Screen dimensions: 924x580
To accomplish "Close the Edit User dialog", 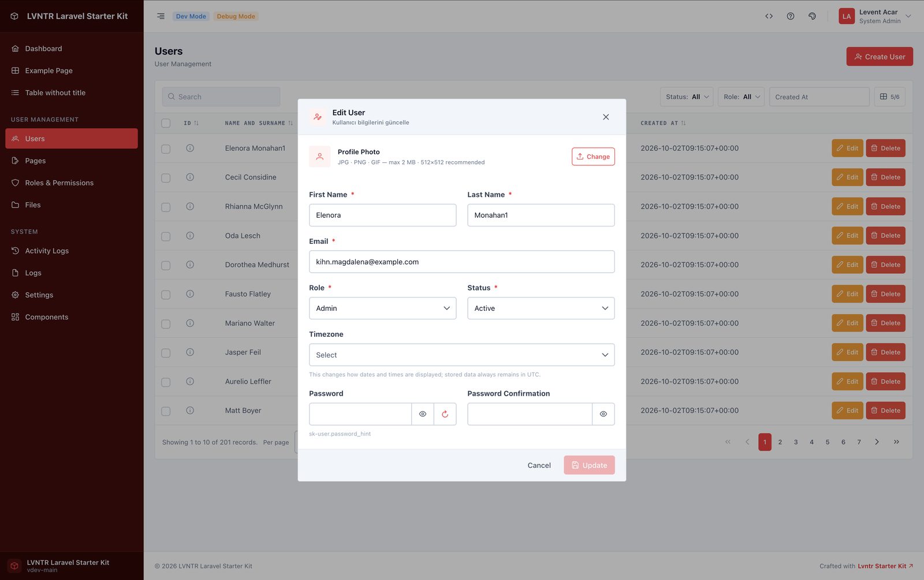I will pos(606,117).
